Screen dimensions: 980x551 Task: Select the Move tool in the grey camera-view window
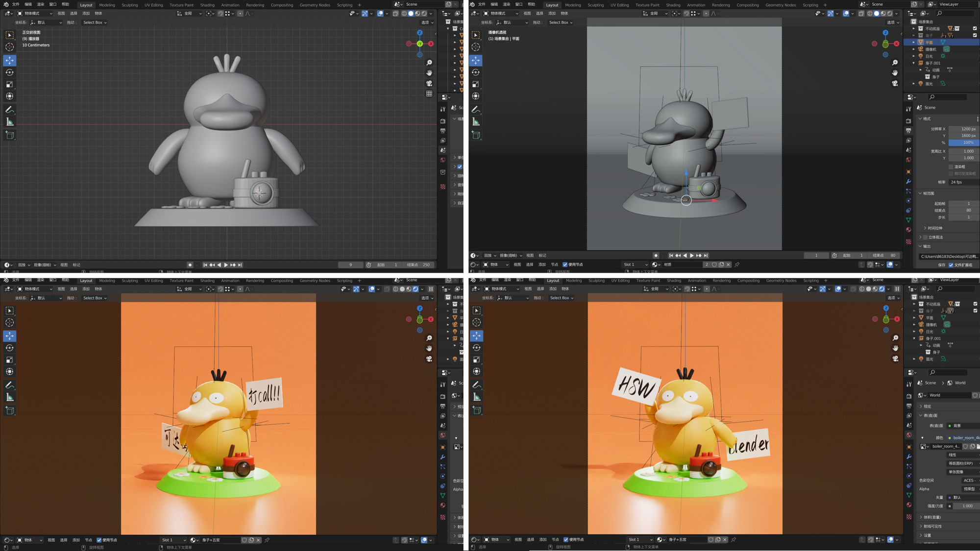coord(476,60)
